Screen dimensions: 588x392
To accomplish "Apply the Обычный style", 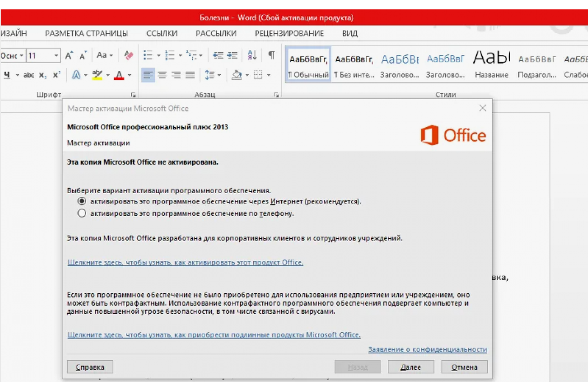I will click(309, 65).
